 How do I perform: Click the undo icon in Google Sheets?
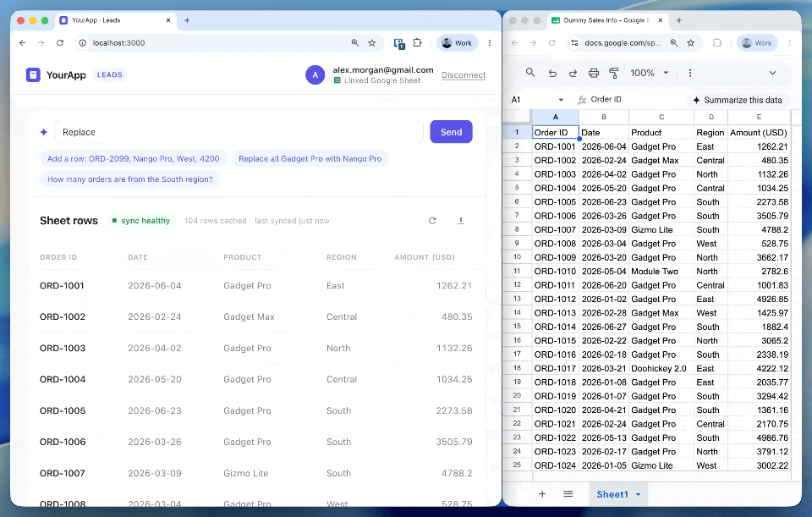[x=552, y=73]
